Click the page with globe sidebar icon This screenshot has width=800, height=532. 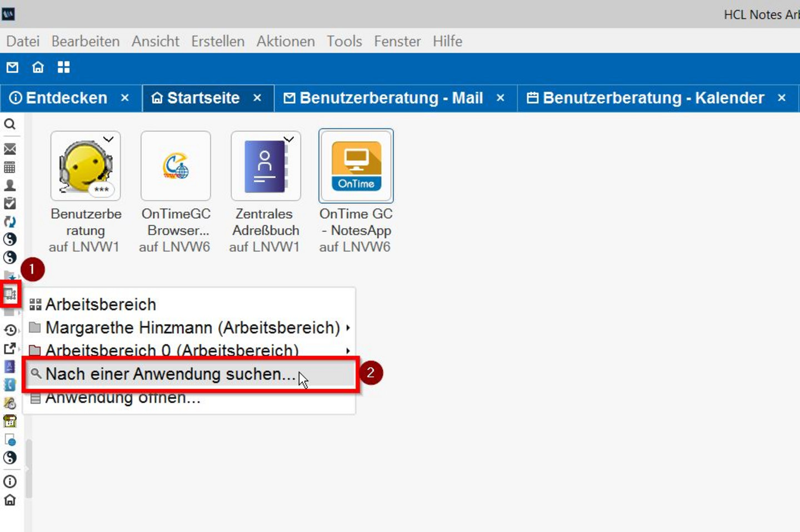point(9,439)
